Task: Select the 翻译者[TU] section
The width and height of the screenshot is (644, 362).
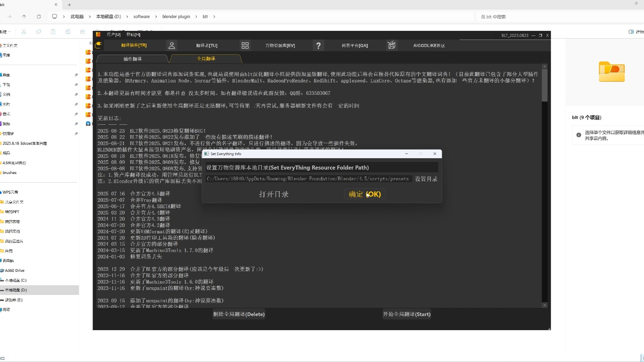Action: 207,45
